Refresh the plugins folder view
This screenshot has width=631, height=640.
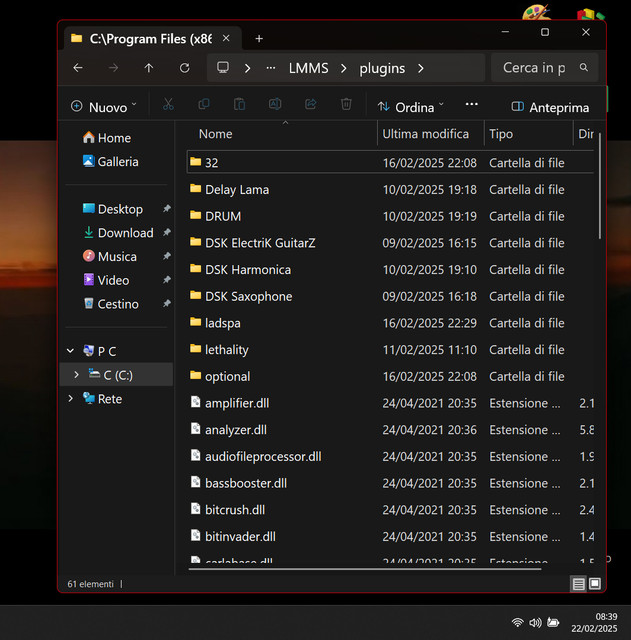184,68
